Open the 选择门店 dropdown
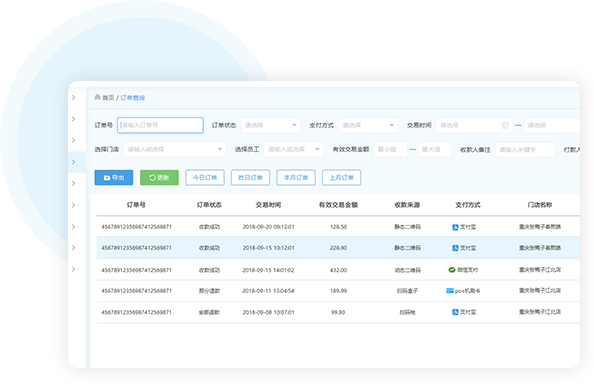This screenshot has height=384, width=594. coord(175,149)
